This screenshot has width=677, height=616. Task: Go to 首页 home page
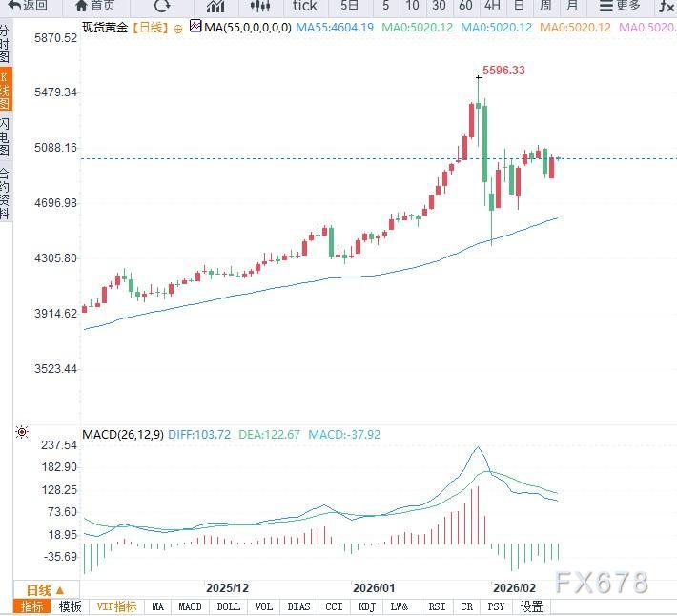[x=93, y=5]
